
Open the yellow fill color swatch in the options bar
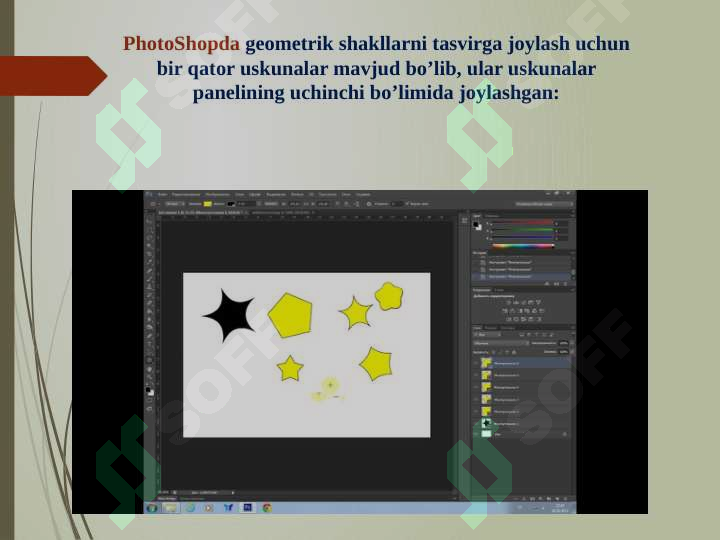pos(208,204)
